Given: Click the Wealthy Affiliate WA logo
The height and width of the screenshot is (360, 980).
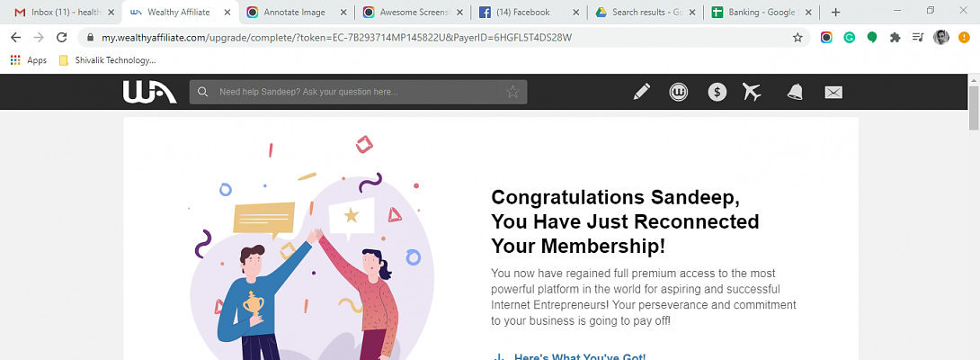Looking at the screenshot, I should pyautogui.click(x=144, y=92).
